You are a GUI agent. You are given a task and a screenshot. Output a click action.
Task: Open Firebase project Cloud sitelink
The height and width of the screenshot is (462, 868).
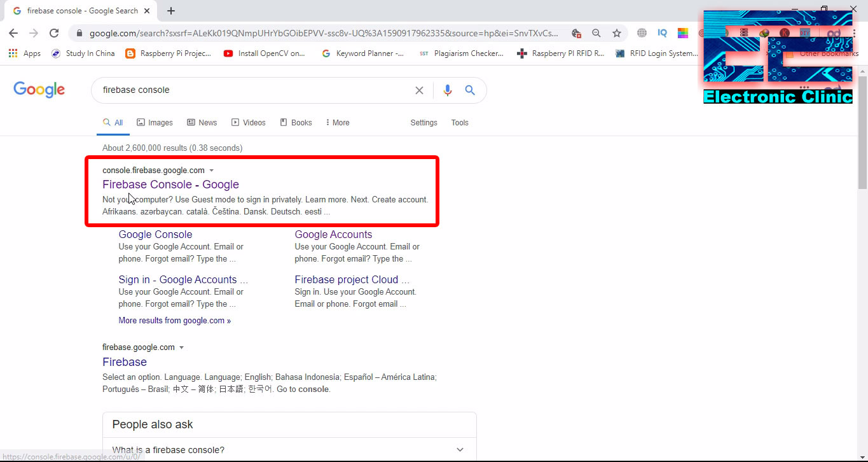(x=352, y=279)
